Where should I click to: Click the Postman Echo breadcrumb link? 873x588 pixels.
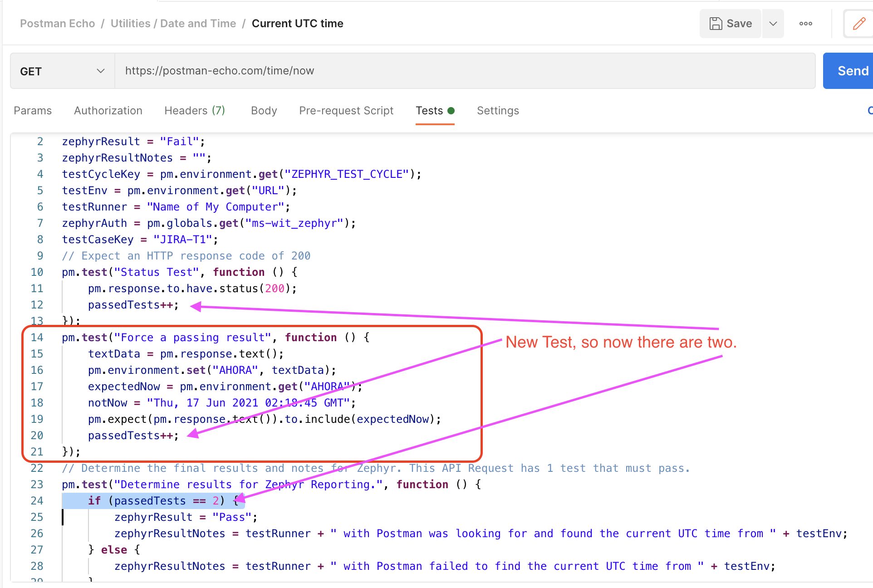[x=58, y=24]
